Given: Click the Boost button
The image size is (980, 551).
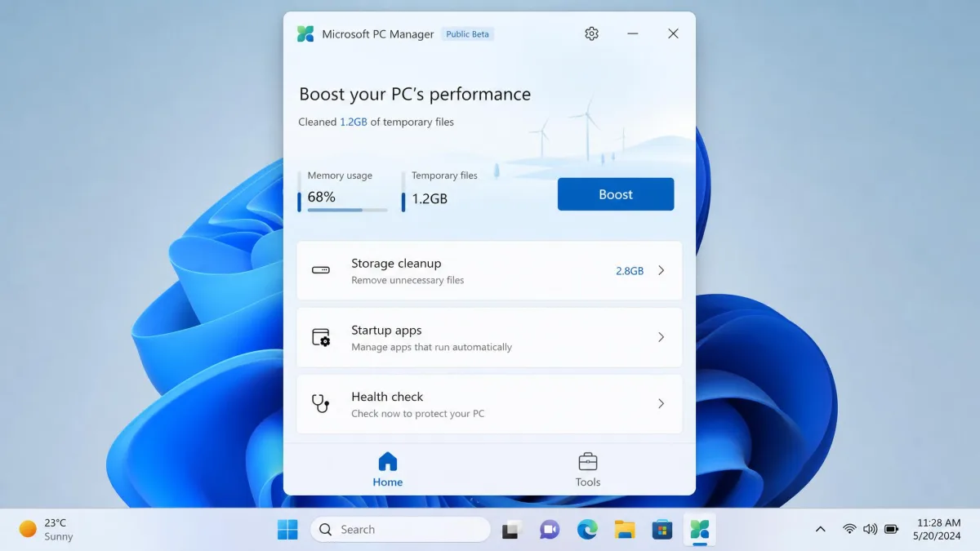Looking at the screenshot, I should (616, 194).
